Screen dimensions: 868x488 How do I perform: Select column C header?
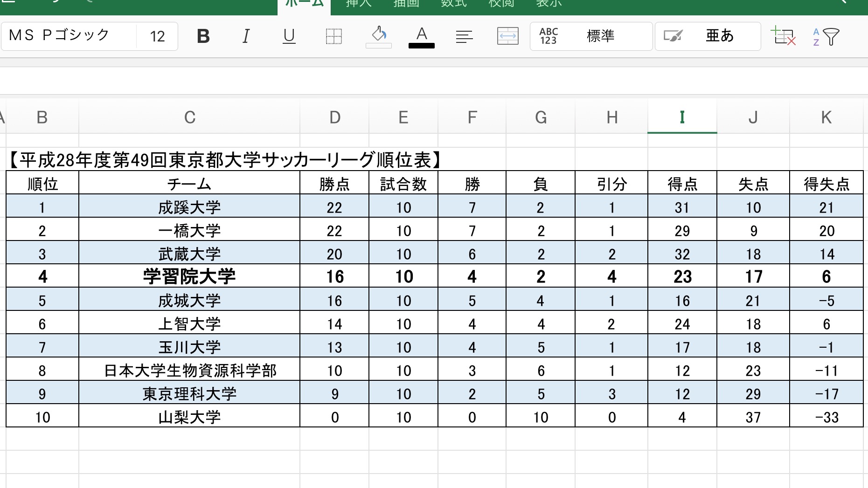pyautogui.click(x=189, y=117)
